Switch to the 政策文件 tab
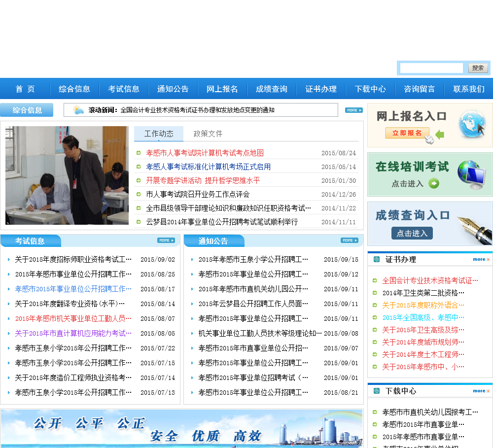The image size is (493, 448). pyautogui.click(x=208, y=134)
